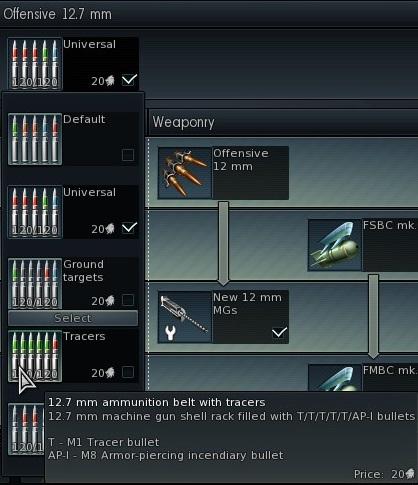Click the Ground targets belt icon
The width and height of the screenshot is (418, 485).
pyautogui.click(x=35, y=283)
